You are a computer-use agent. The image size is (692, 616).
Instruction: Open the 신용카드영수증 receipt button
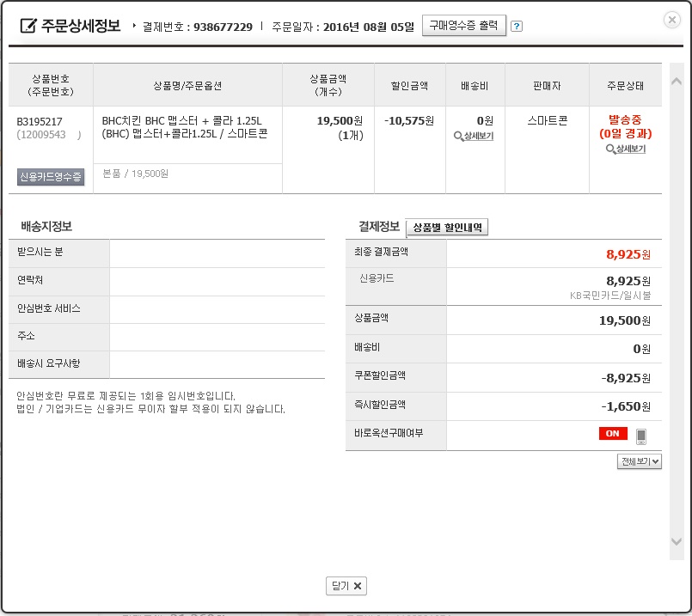[x=51, y=177]
